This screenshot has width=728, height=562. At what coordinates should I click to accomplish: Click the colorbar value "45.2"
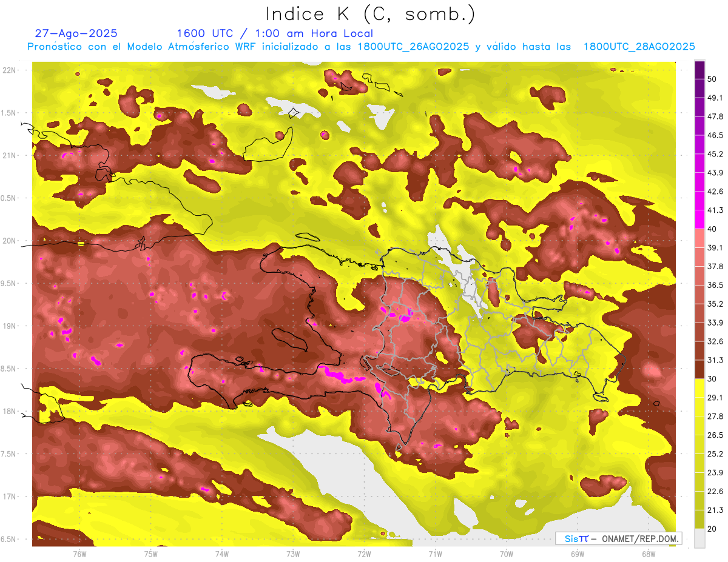point(715,154)
